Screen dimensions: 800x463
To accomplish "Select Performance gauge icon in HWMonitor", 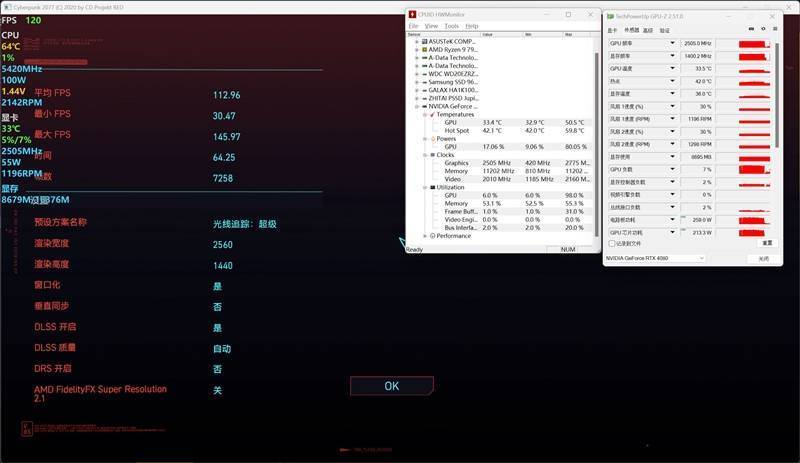I will (x=433, y=236).
